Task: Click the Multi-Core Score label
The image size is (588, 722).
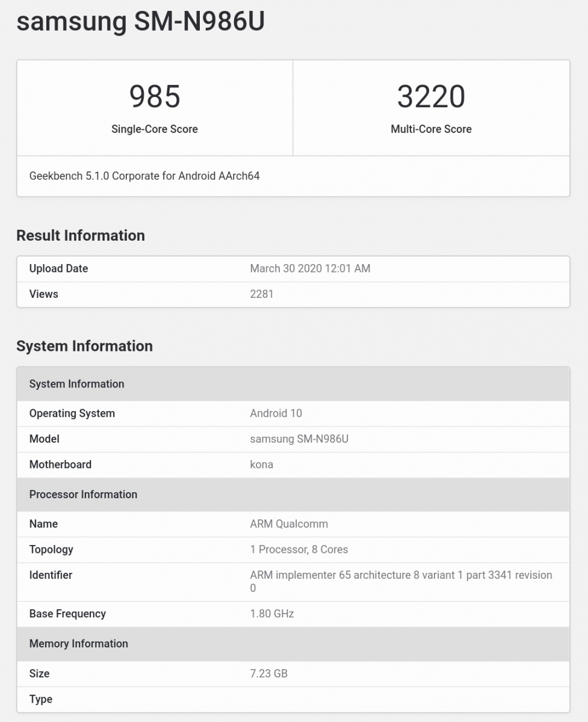Action: 431,129
